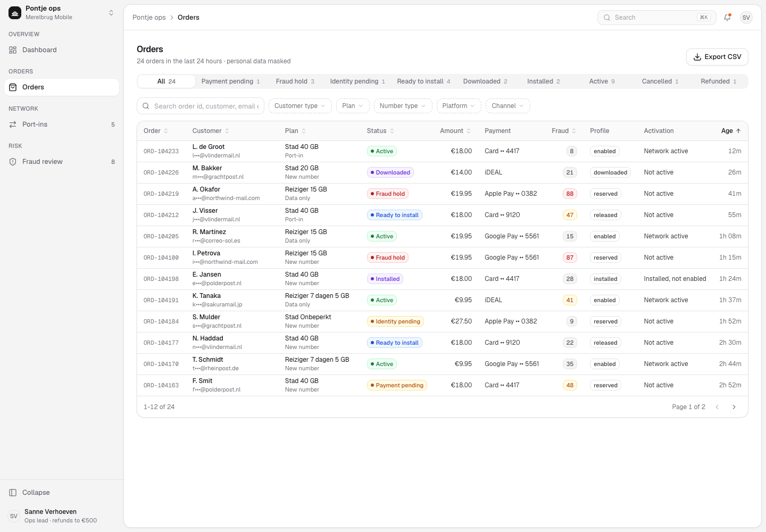
Task: Sort by Amount column arrows
Action: (x=469, y=131)
